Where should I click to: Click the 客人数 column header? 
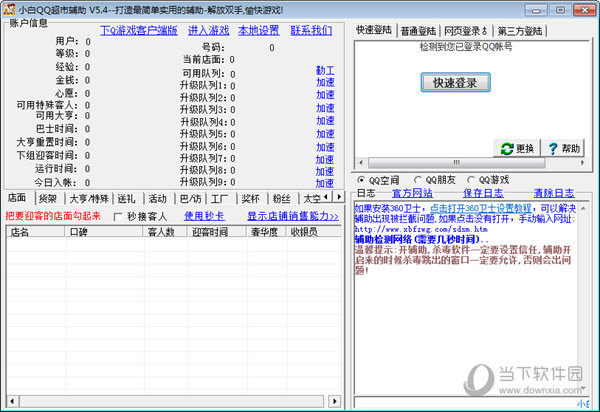(x=165, y=232)
